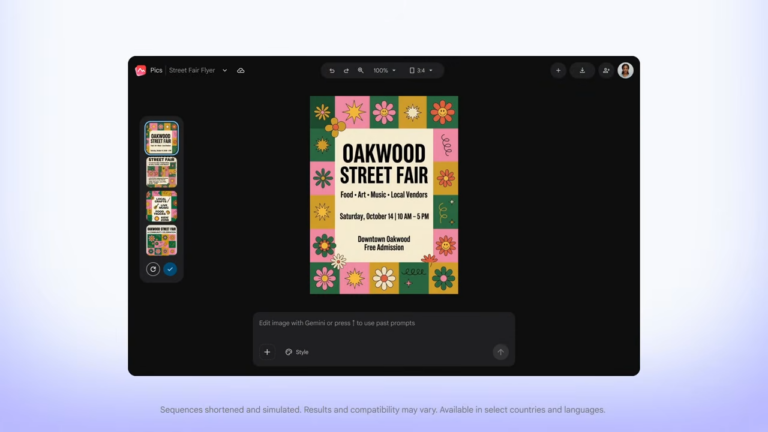Click the zoom magnifier icon
768x432 pixels.
coord(360,71)
